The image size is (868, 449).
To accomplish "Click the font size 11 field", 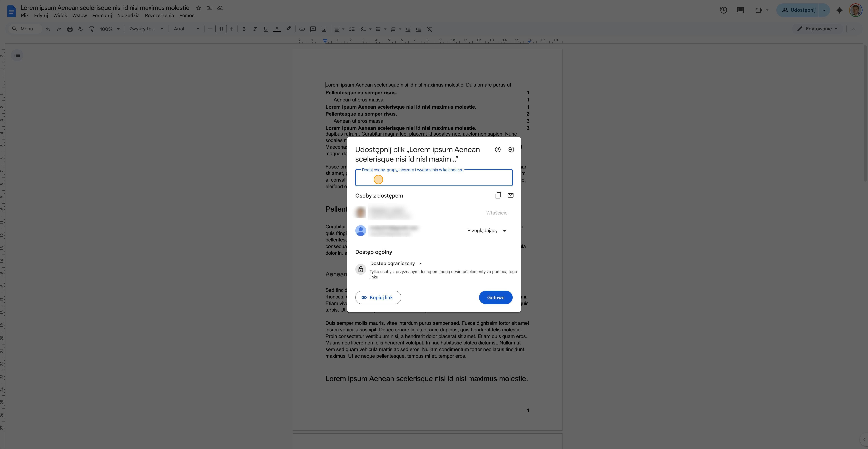I will [x=221, y=29].
